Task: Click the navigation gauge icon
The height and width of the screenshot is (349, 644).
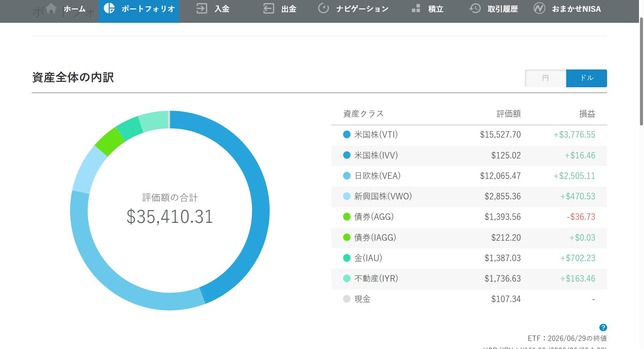Action: tap(323, 8)
